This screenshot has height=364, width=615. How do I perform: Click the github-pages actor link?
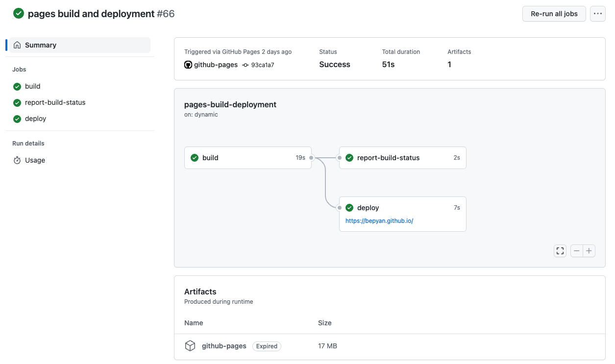tap(216, 65)
